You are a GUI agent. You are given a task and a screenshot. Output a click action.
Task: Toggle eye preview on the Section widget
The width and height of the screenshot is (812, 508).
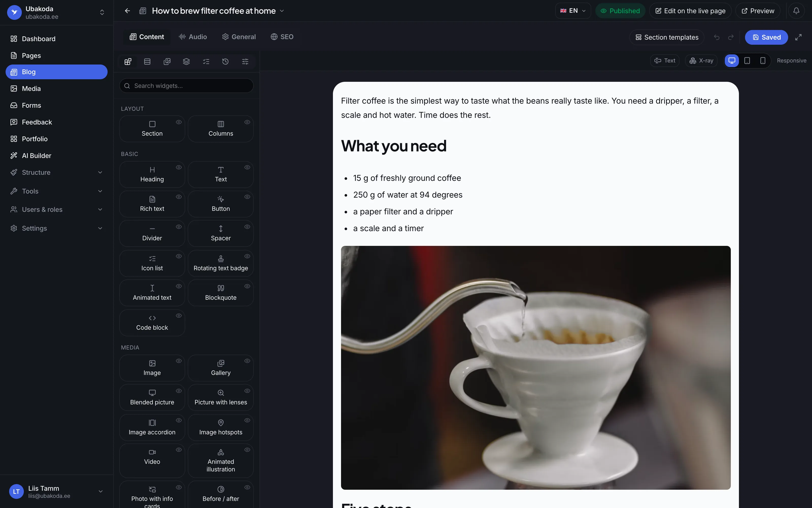coord(178,122)
